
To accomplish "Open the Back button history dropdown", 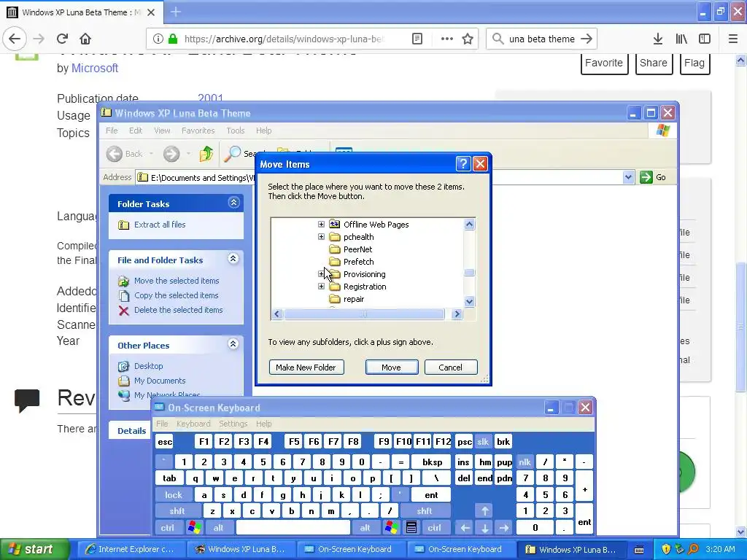I will (x=151, y=153).
